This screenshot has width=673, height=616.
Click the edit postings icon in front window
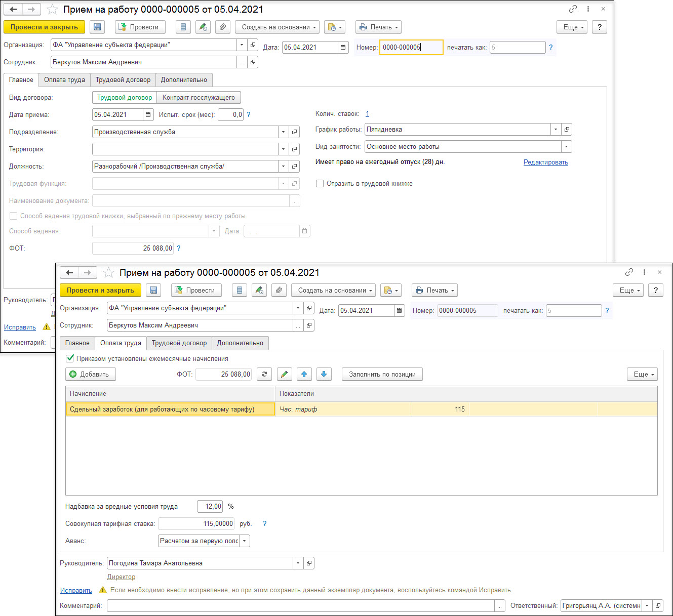tap(259, 290)
